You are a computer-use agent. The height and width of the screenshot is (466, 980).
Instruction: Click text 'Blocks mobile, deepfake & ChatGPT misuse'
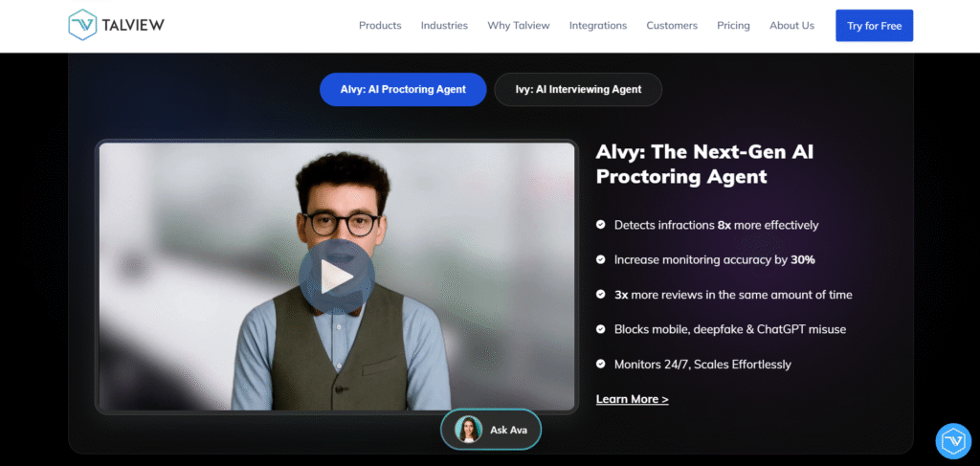point(730,329)
